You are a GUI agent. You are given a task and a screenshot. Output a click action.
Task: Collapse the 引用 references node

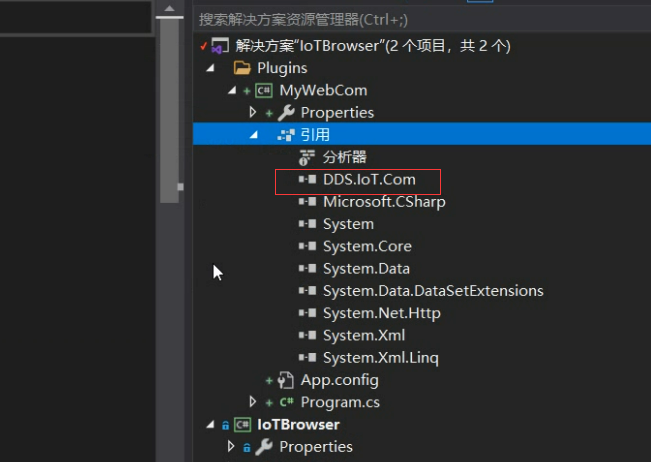(x=254, y=135)
